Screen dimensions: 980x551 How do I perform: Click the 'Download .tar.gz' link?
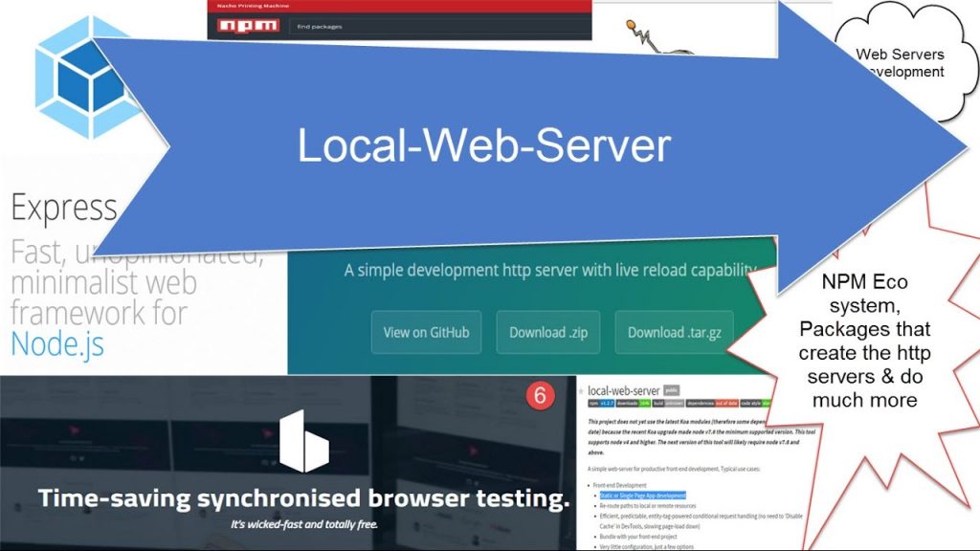tap(675, 332)
